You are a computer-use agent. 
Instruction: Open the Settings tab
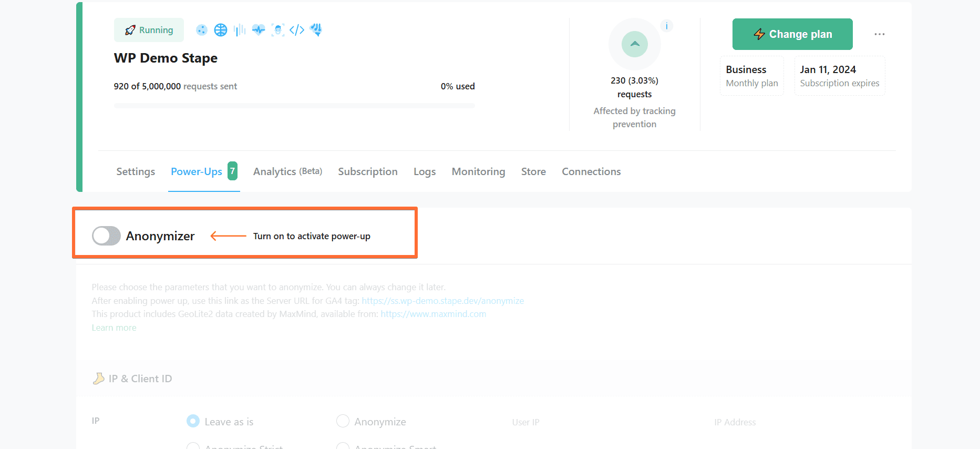click(x=136, y=171)
